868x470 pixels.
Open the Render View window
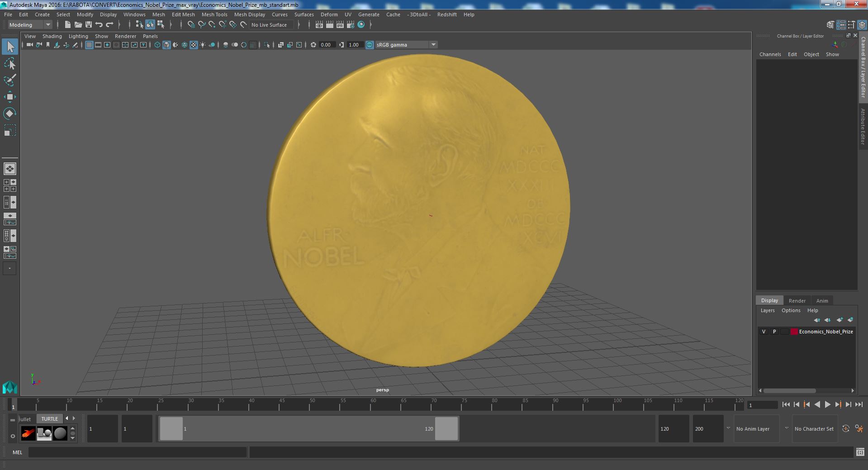[319, 25]
